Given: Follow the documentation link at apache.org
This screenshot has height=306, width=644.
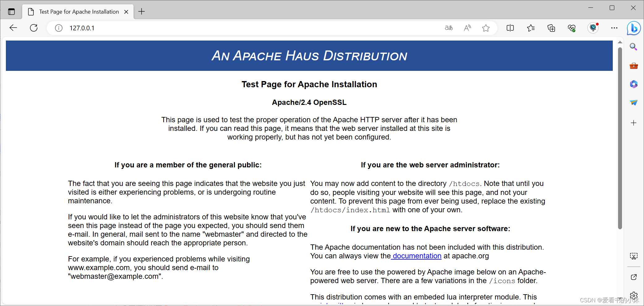Looking at the screenshot, I should pyautogui.click(x=416, y=256).
